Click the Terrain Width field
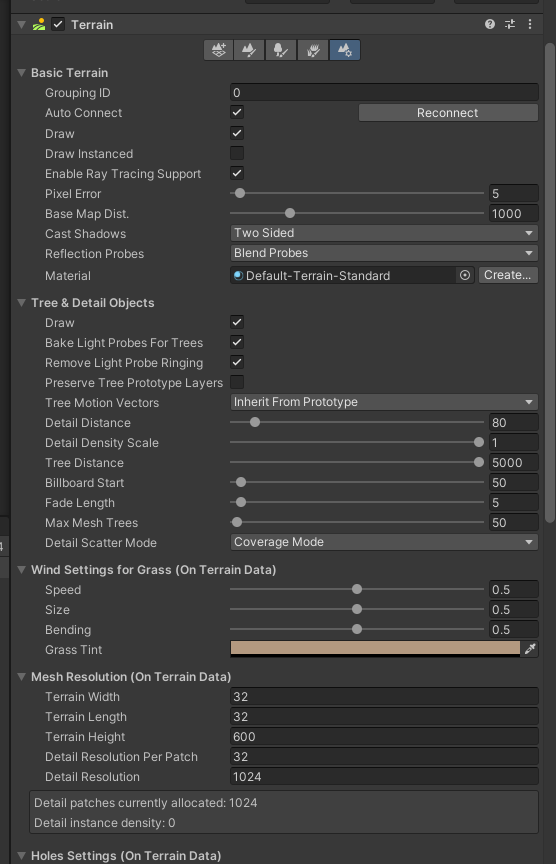Viewport: 556px width, 864px height. pos(384,696)
